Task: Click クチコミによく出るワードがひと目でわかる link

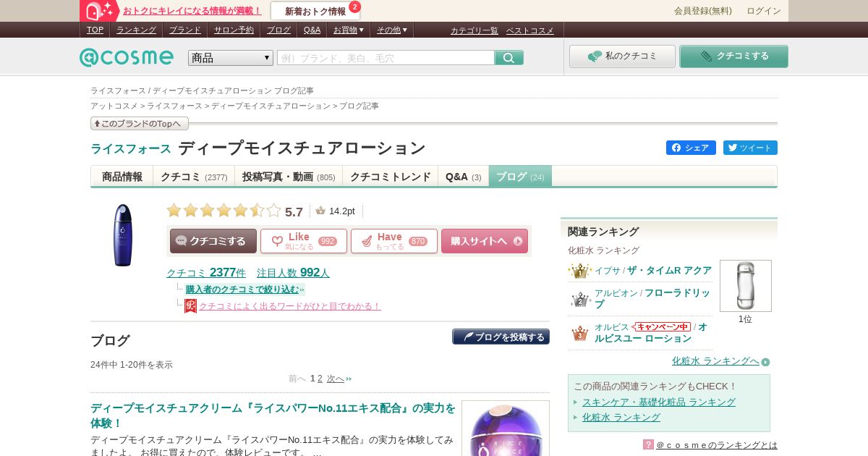Action: 290,306
